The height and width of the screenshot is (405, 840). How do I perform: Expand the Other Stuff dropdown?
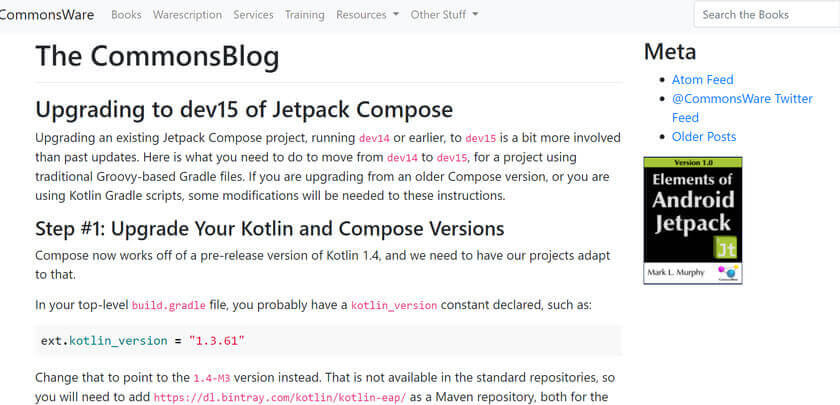click(445, 15)
